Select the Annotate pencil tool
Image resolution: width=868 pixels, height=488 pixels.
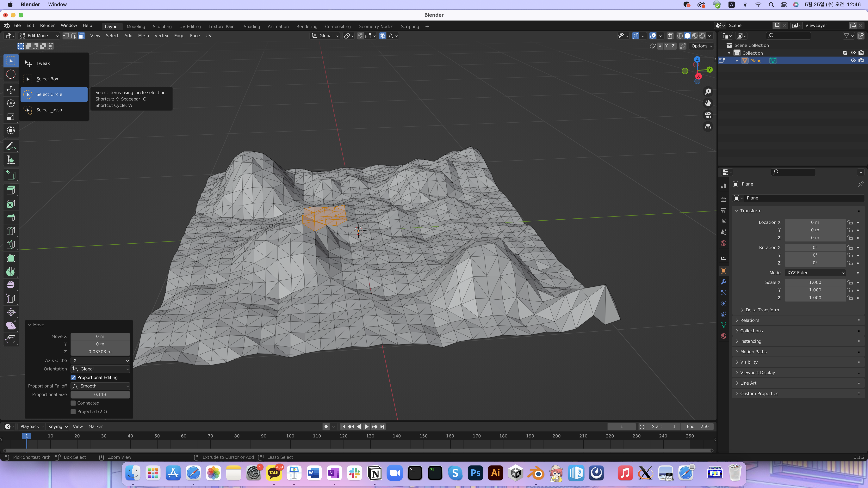click(11, 146)
